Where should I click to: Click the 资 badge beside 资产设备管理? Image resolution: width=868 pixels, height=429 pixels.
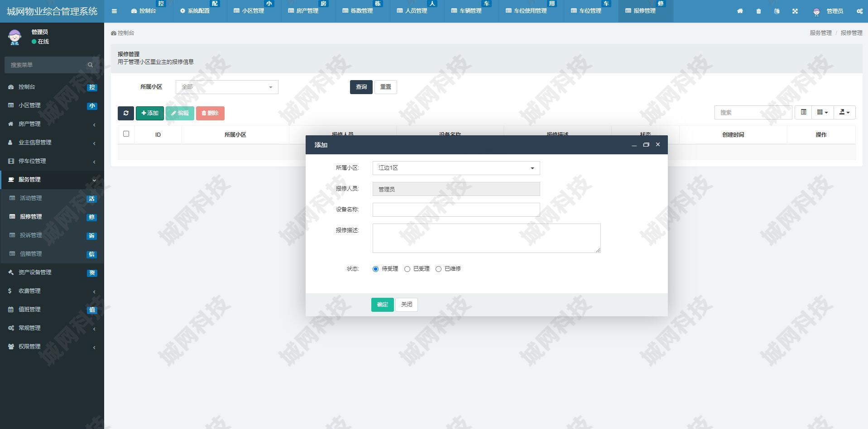pyautogui.click(x=92, y=273)
